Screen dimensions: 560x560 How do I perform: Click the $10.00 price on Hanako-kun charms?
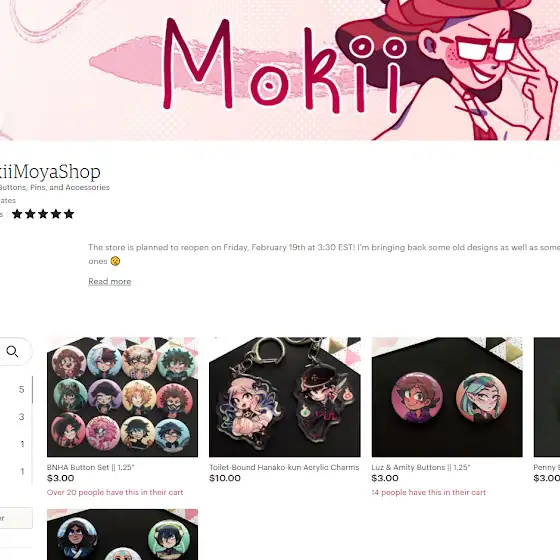click(225, 478)
